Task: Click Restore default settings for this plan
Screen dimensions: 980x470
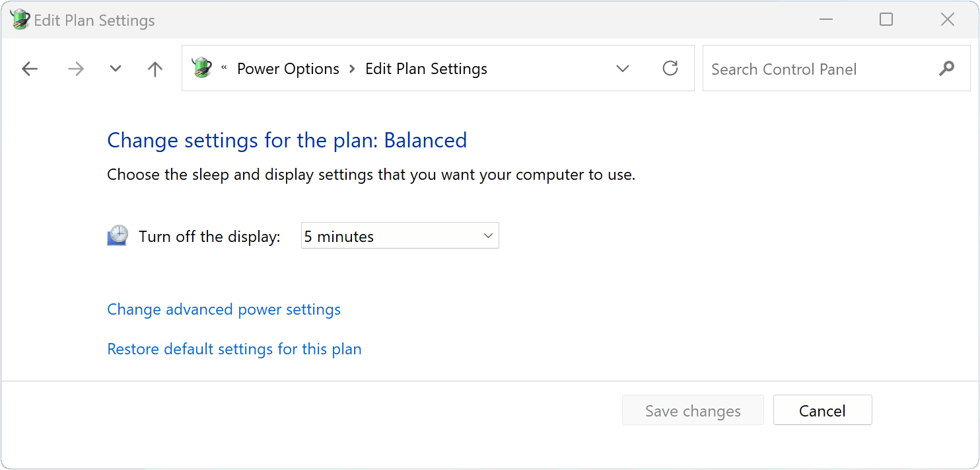Action: 234,349
